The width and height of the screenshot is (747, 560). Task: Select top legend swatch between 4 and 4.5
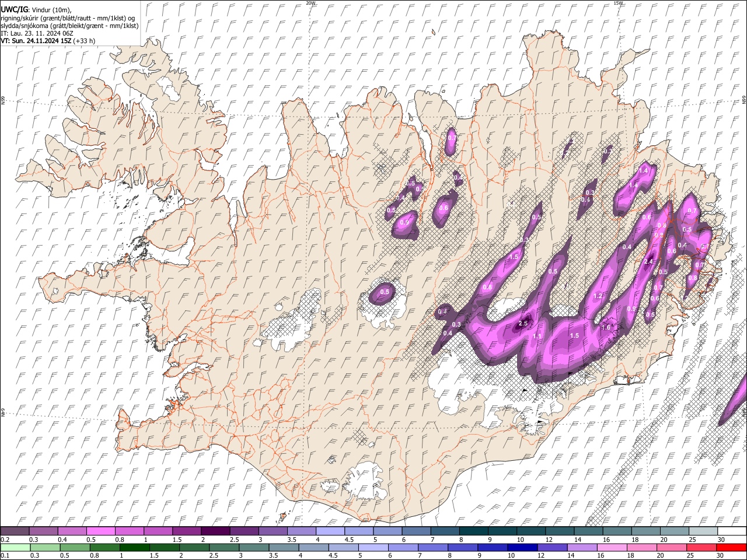330,531
